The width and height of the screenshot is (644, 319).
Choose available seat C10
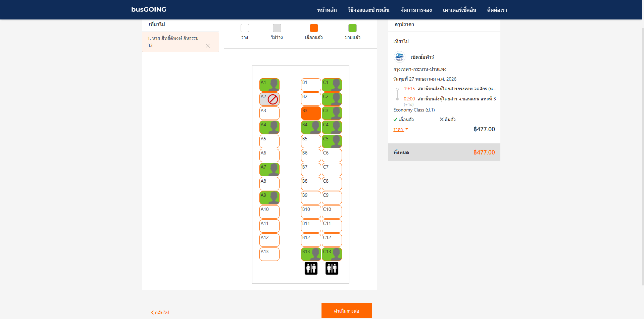(x=332, y=212)
